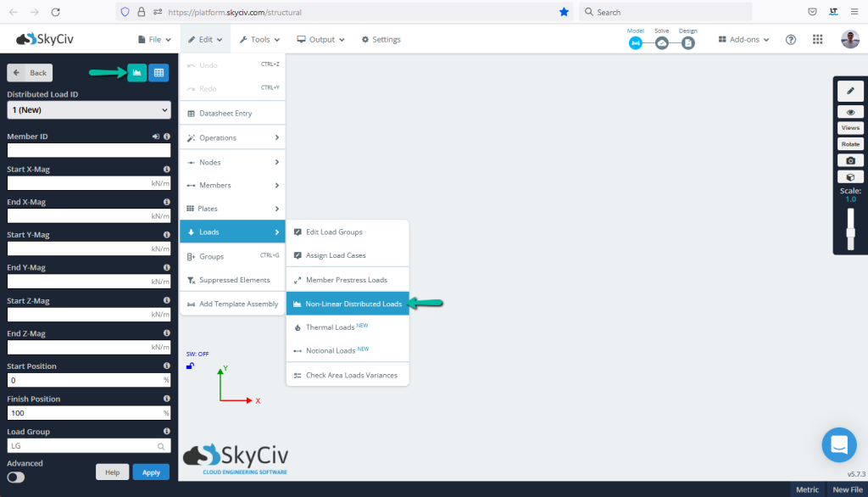Select the renderer view icon beside the Back button
868x497 pixels.
pyautogui.click(x=136, y=73)
